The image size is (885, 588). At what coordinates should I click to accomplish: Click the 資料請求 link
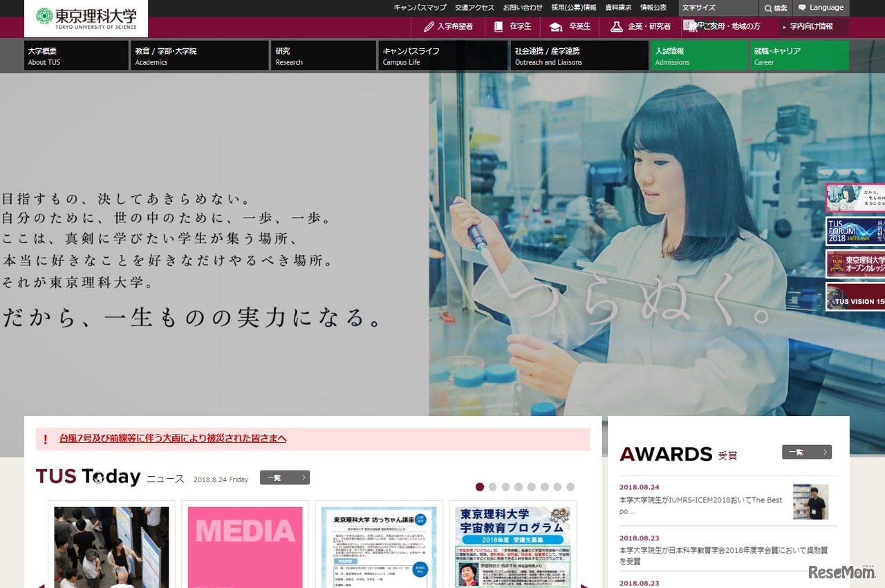click(618, 8)
